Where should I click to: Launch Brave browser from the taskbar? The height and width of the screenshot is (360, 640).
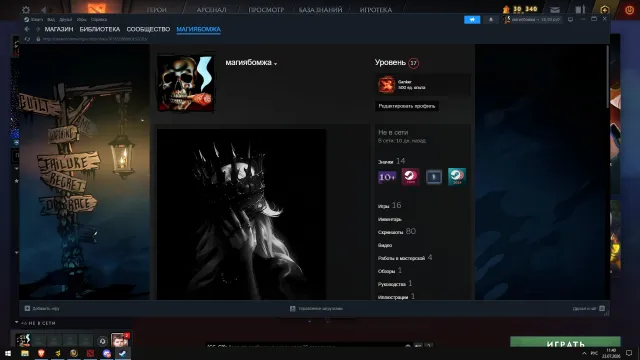tap(41, 353)
